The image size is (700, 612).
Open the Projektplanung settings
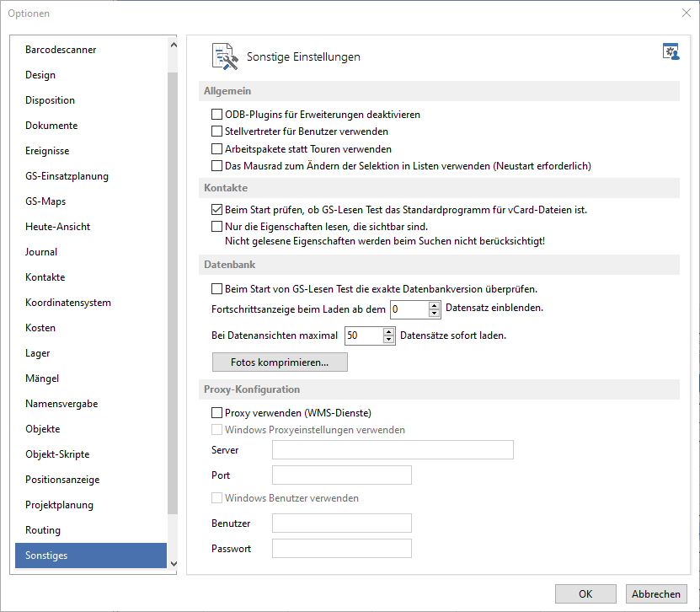tap(91, 505)
